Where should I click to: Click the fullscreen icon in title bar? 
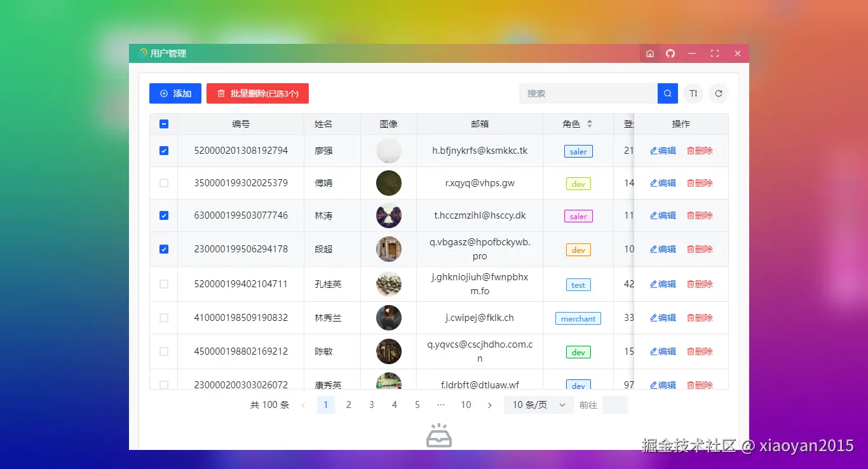[x=715, y=53]
